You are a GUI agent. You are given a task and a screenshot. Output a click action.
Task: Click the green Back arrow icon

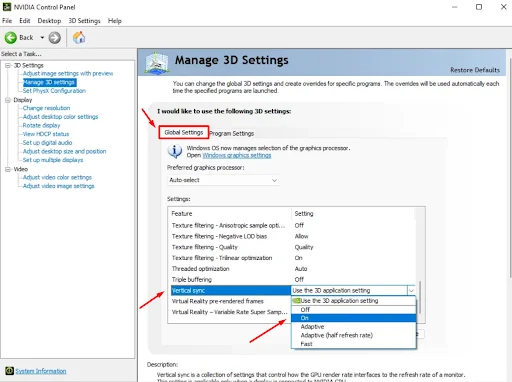point(11,38)
